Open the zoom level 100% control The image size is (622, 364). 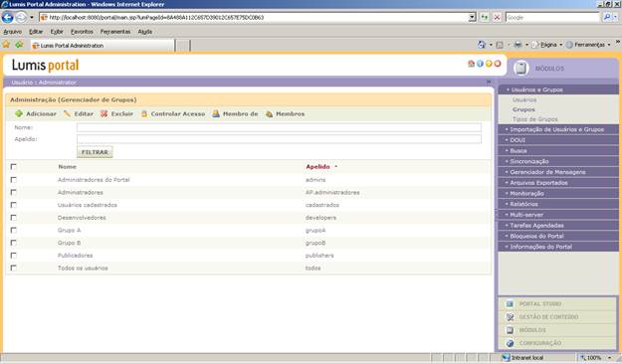coord(597,358)
